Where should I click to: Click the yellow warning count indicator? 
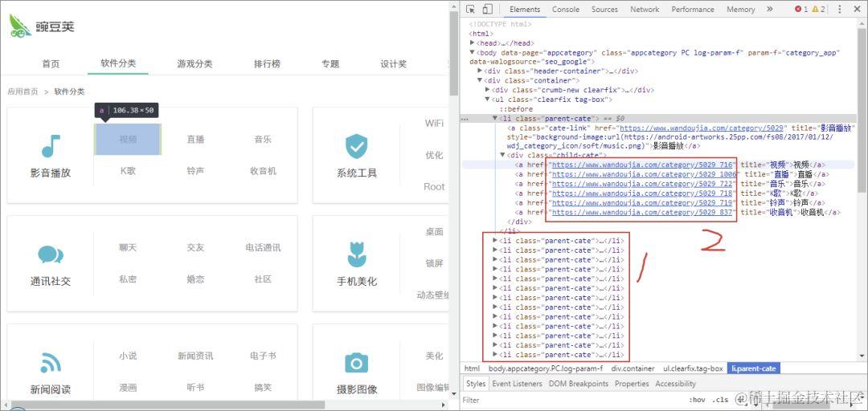tap(819, 10)
